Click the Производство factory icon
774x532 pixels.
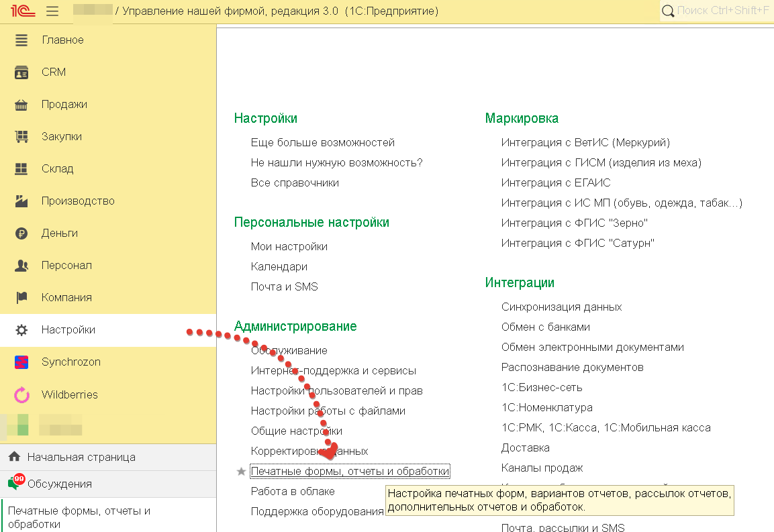21,201
